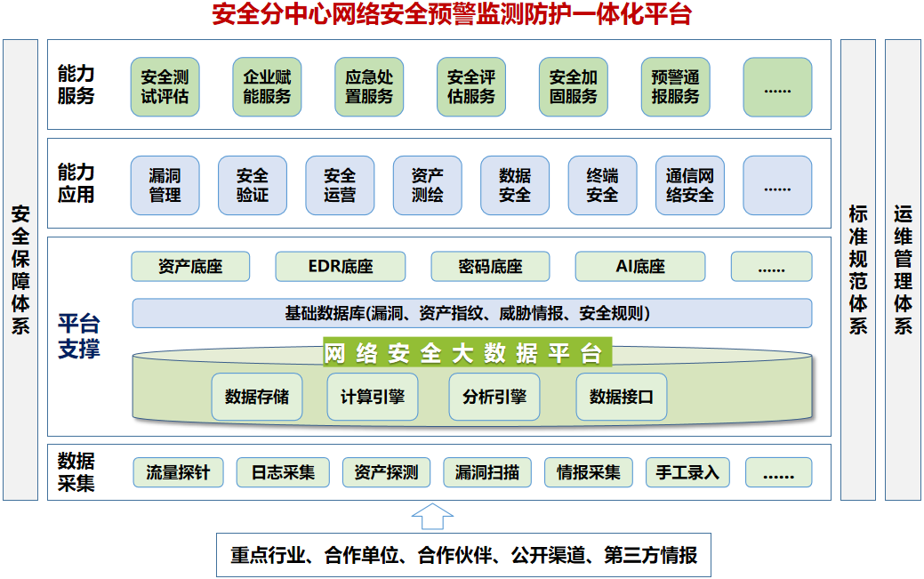The image size is (924, 579).
Task: Click the 通信网络安全 box
Action: point(689,186)
